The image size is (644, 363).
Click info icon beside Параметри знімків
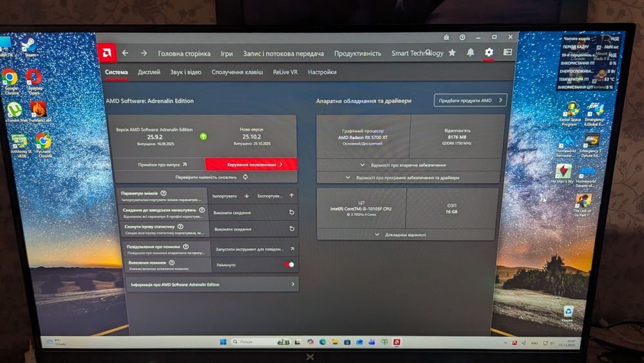[164, 193]
